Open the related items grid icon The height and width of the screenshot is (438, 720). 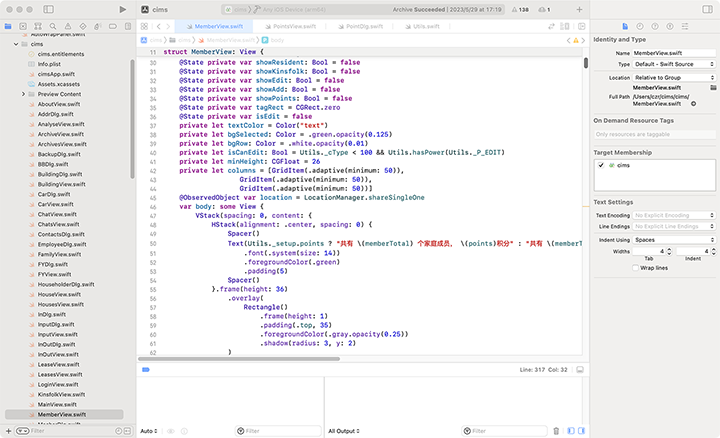pyautogui.click(x=144, y=26)
